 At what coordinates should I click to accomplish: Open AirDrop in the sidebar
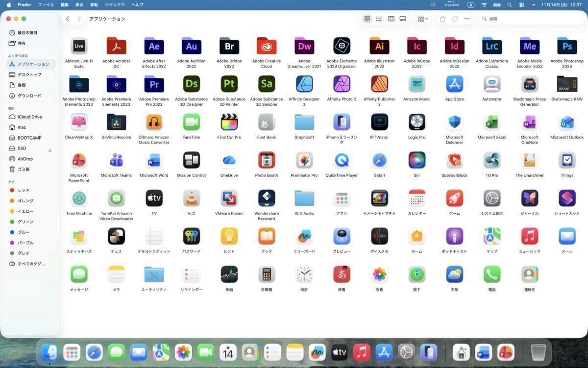coord(31,159)
